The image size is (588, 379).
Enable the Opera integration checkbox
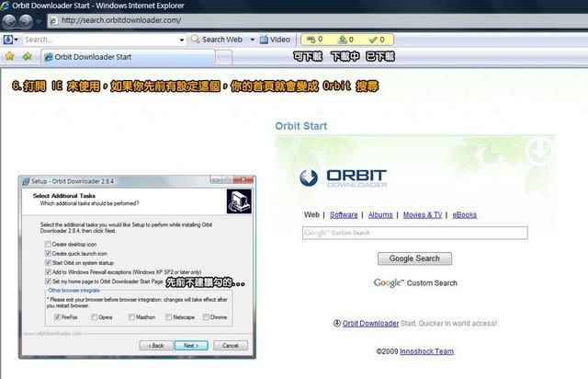coord(95,317)
